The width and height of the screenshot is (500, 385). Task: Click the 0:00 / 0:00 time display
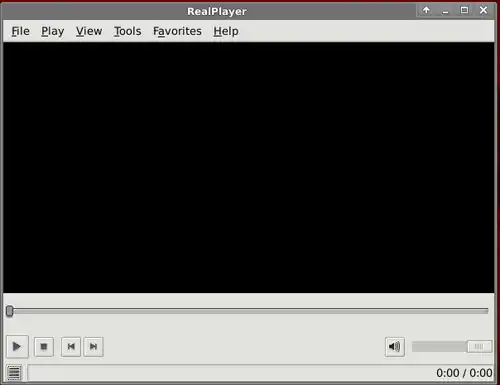464,373
